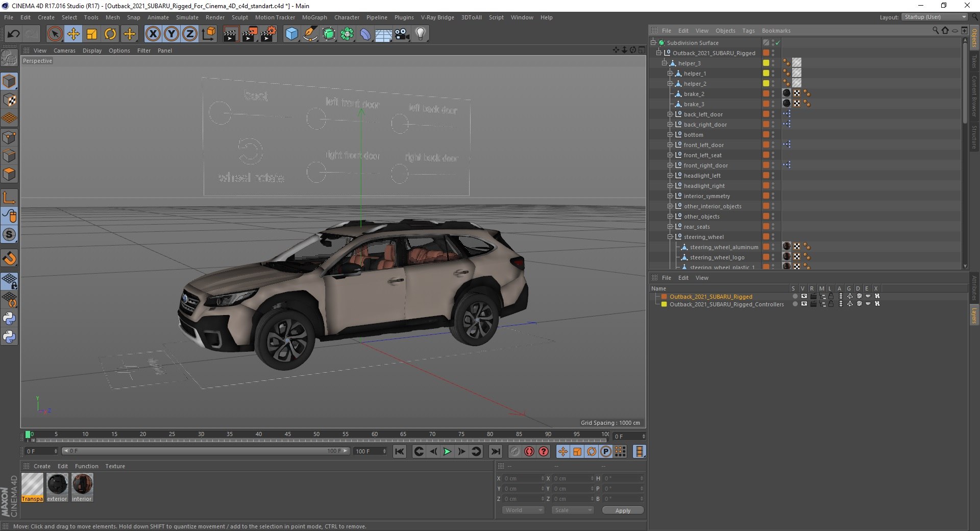Add a Floor environment object
This screenshot has height=531, width=980.
click(384, 34)
